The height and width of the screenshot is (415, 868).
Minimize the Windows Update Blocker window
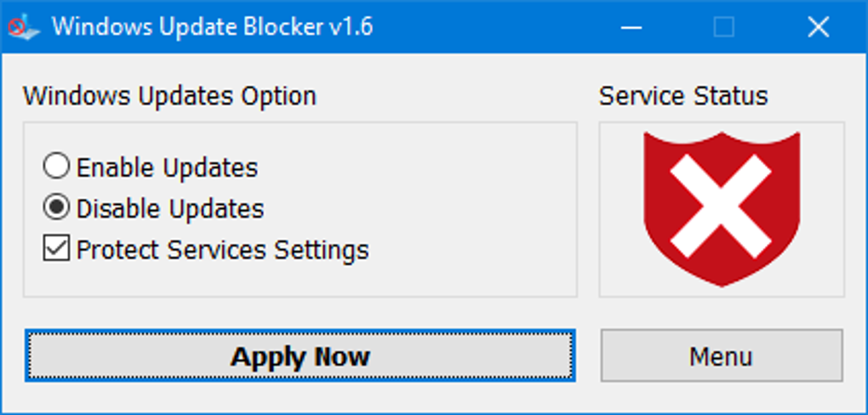tap(631, 27)
